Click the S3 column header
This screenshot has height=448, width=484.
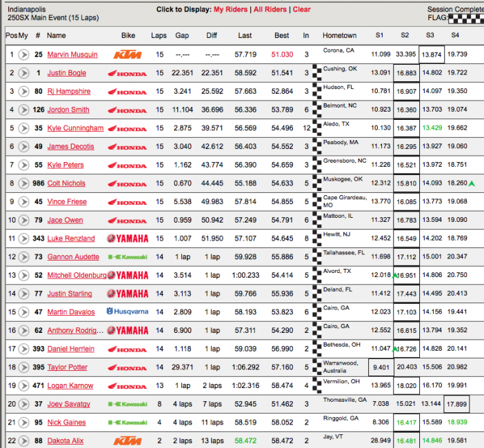tap(430, 35)
